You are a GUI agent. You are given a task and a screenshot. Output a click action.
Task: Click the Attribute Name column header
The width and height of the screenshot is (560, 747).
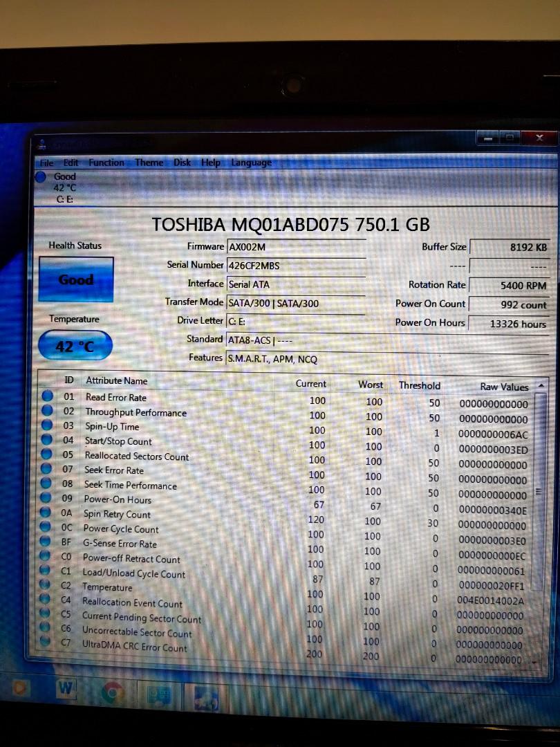(117, 380)
